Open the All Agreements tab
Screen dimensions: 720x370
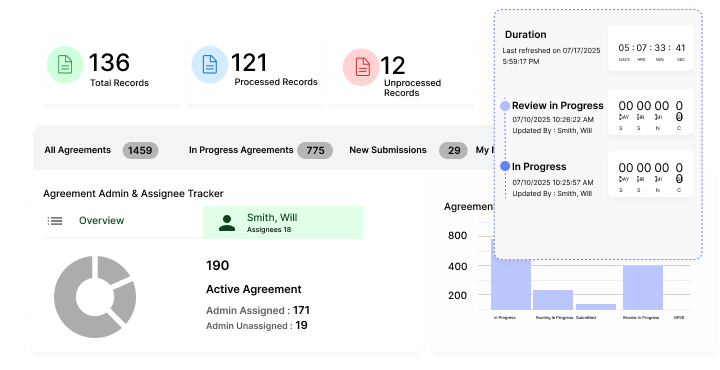pos(78,150)
